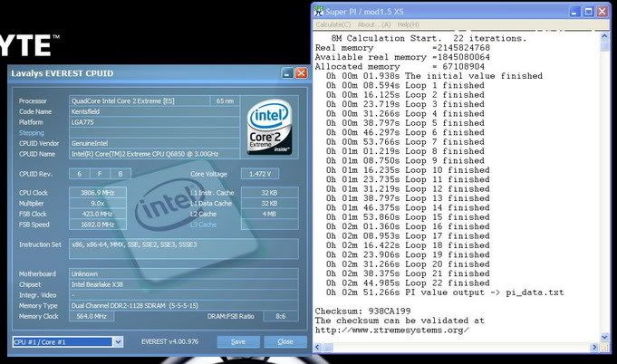Click the EVEREST v4.00.976 version label
The image size is (617, 364).
170,341
